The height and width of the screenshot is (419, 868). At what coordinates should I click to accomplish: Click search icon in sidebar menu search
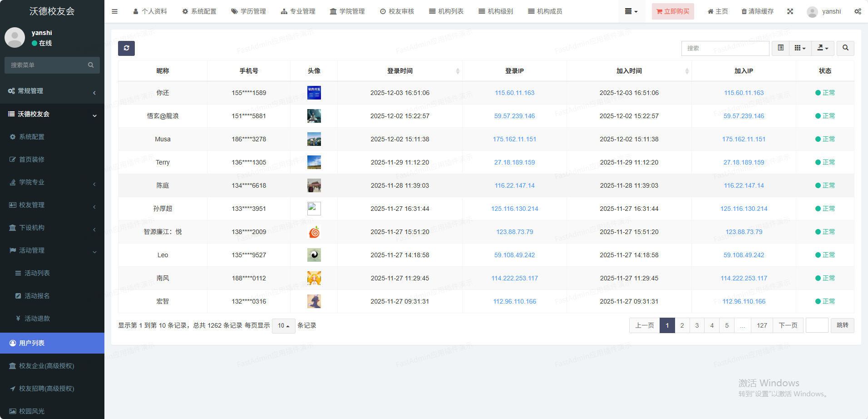point(91,65)
